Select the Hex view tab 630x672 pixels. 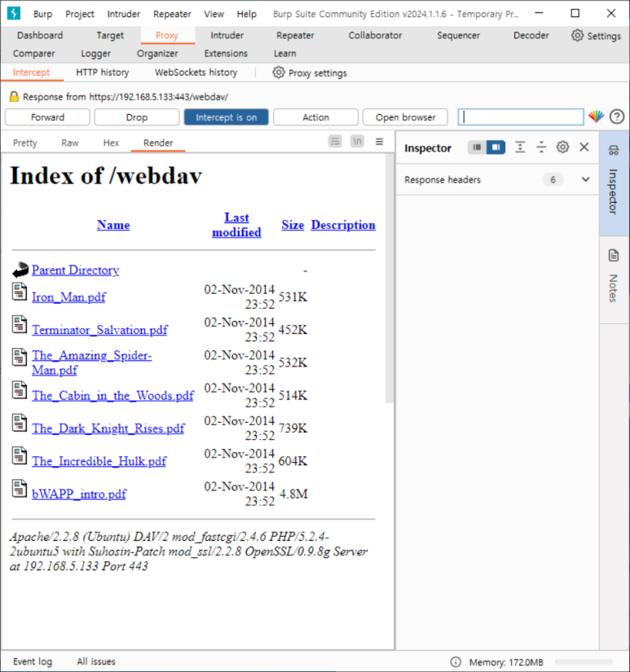111,143
